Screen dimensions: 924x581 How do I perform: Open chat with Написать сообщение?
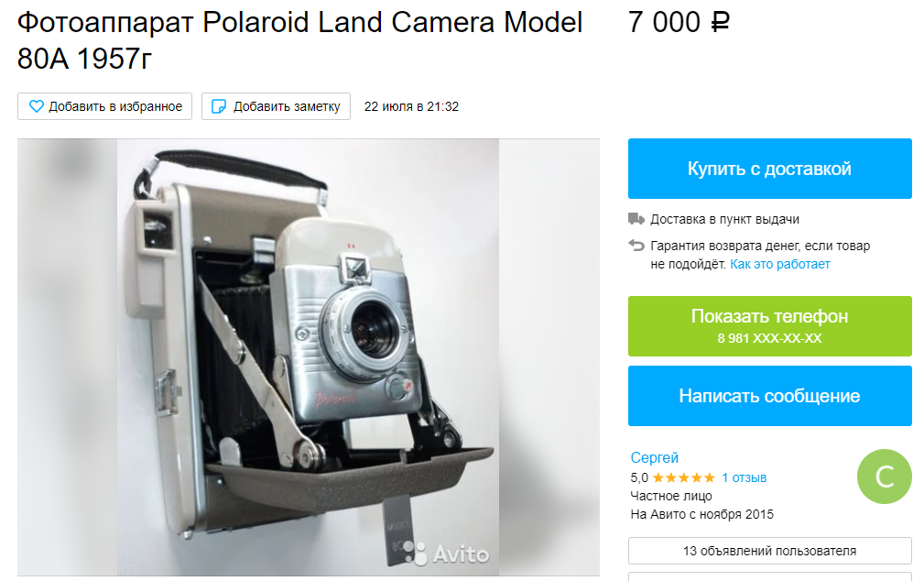[x=769, y=396]
